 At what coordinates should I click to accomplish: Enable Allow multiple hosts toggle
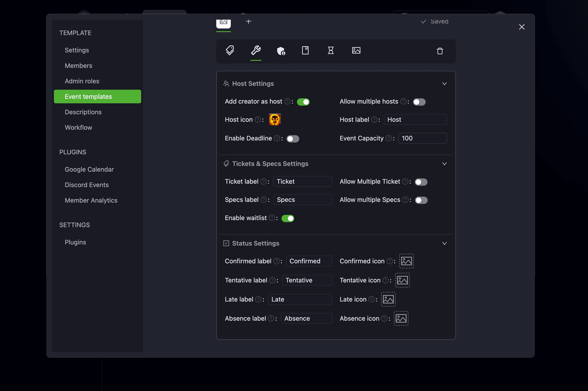click(419, 102)
